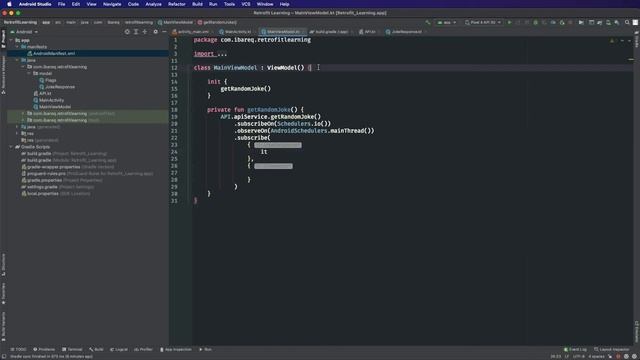Viewport: 640px width, 360px height.
Task: Click the first folded lambda hint on line 23
Action: [x=278, y=145]
